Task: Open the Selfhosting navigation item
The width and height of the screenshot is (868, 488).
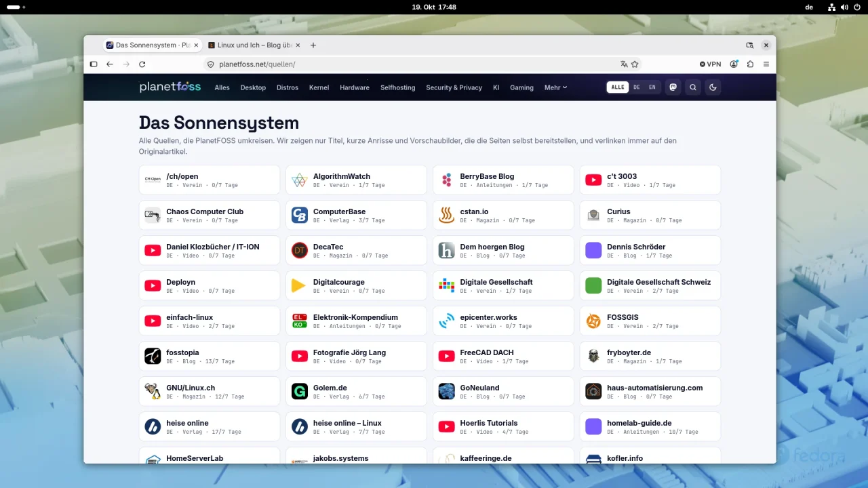Action: coord(397,87)
